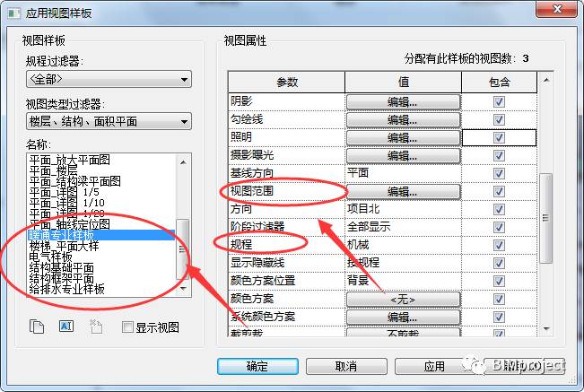Screen dimensions: 584x392
Task: Click the 编辑 button for 摄影曝光
Action: click(403, 155)
